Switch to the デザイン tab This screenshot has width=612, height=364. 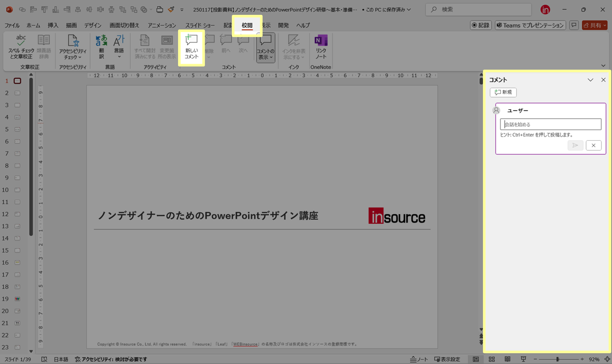[93, 25]
